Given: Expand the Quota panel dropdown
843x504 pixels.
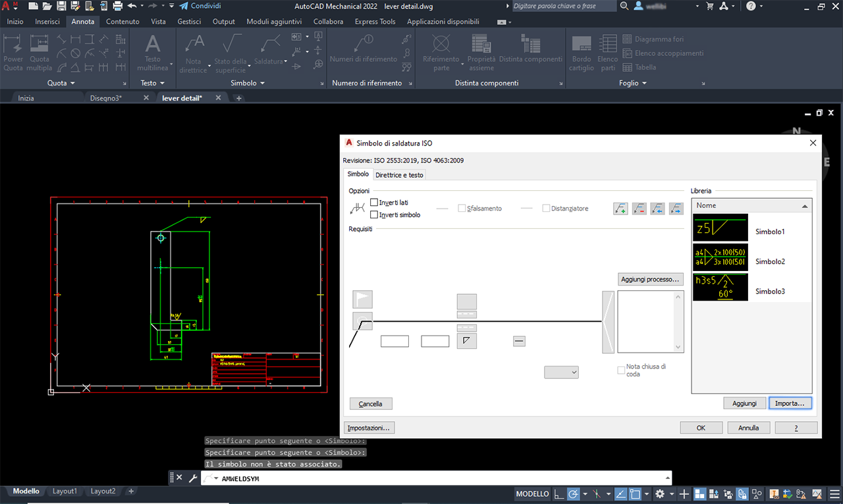Looking at the screenshot, I should (61, 83).
